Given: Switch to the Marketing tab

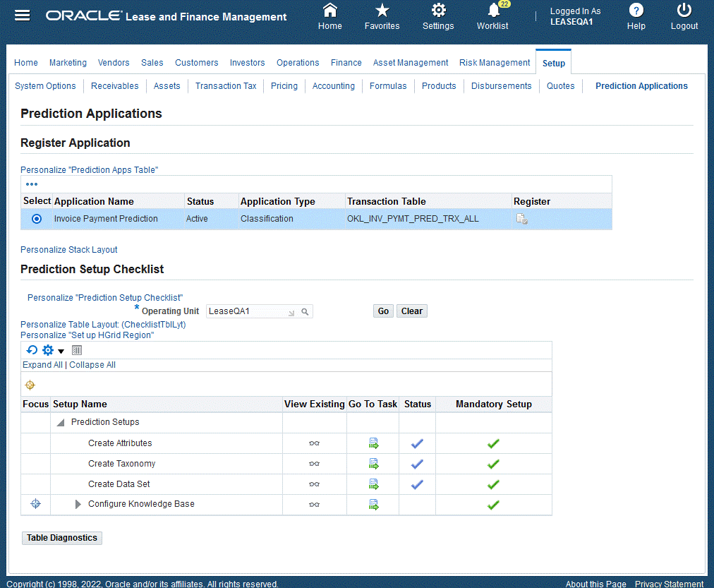Looking at the screenshot, I should point(68,62).
